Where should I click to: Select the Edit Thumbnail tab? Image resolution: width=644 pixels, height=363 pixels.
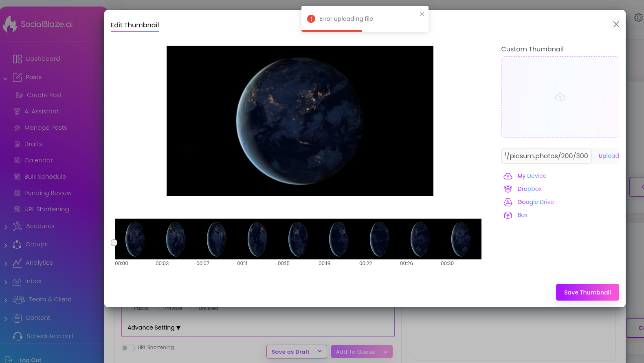135,25
